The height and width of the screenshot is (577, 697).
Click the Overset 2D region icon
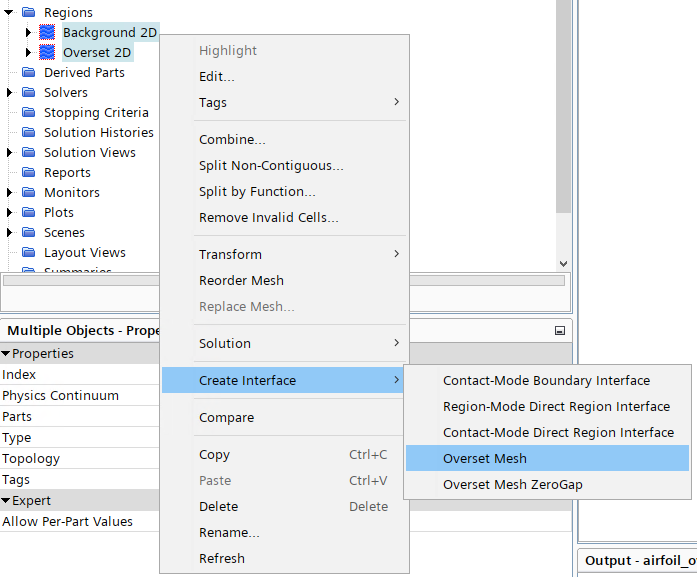[x=47, y=52]
